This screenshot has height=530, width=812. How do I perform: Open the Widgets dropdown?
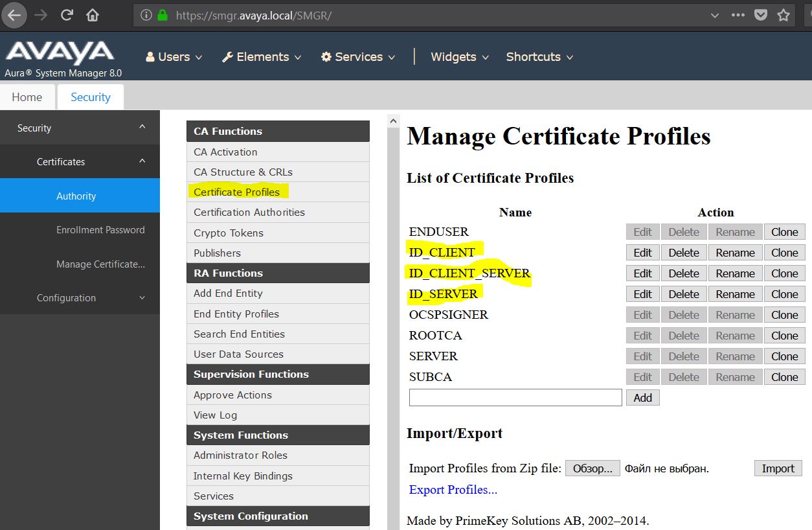460,57
